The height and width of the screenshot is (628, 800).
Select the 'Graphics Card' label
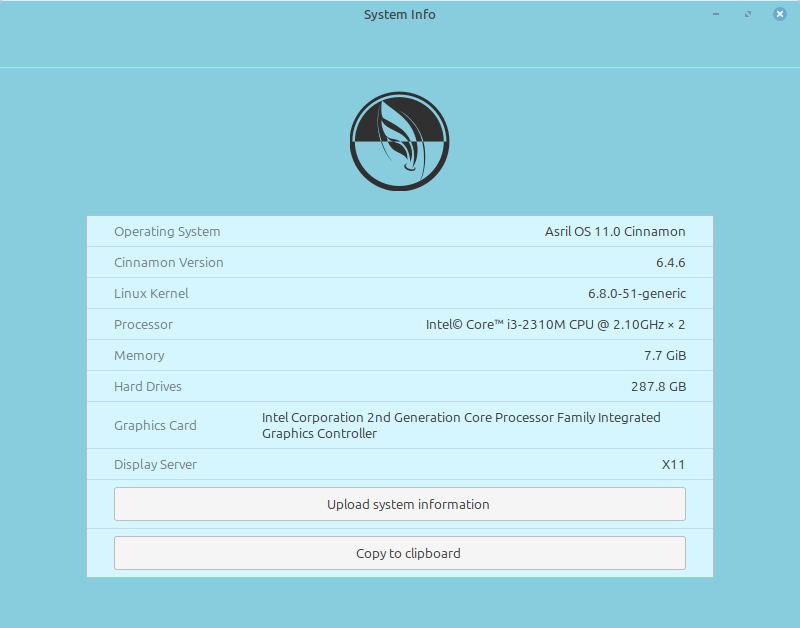point(155,425)
